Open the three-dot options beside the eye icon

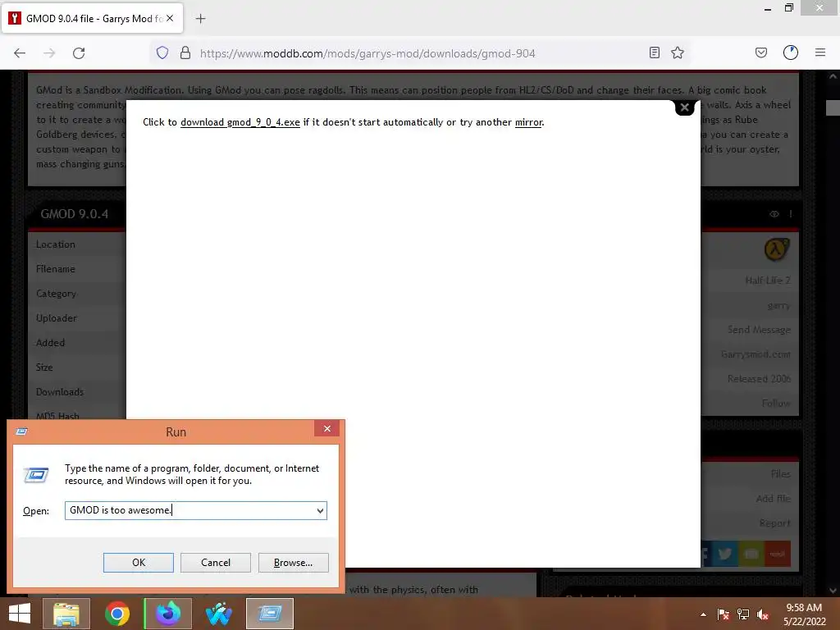point(791,214)
